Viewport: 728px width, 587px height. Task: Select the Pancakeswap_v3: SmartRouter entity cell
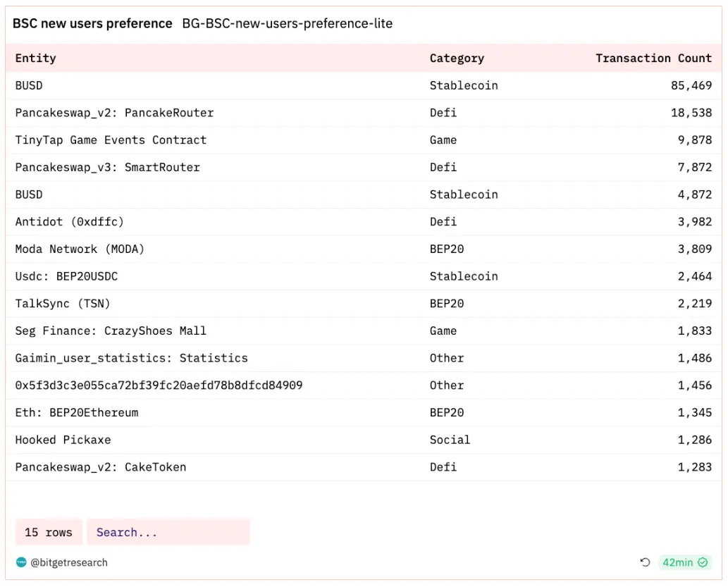(x=108, y=167)
